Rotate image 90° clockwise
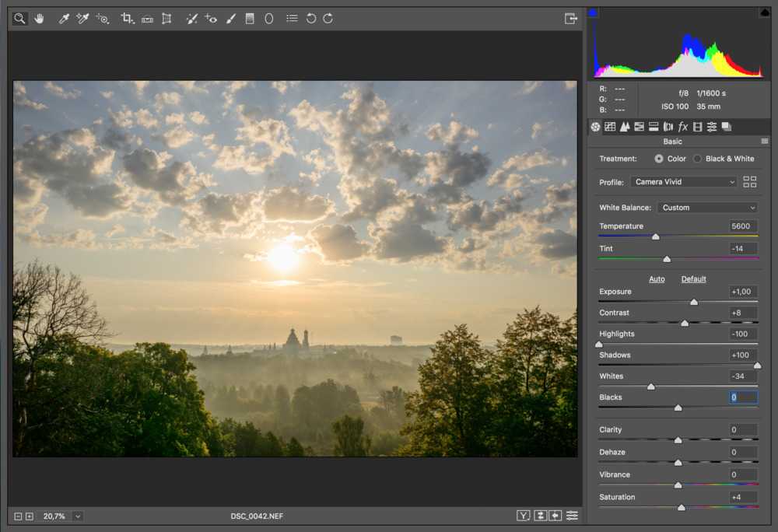Viewport: 778px width, 532px height. (x=328, y=19)
